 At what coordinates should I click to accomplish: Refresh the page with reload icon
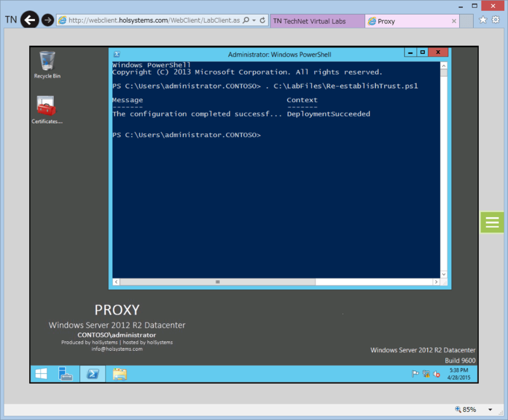[x=262, y=20]
